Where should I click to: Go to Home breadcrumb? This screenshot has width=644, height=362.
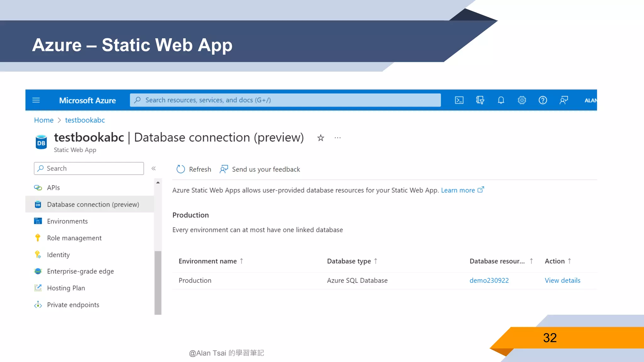[x=44, y=120]
